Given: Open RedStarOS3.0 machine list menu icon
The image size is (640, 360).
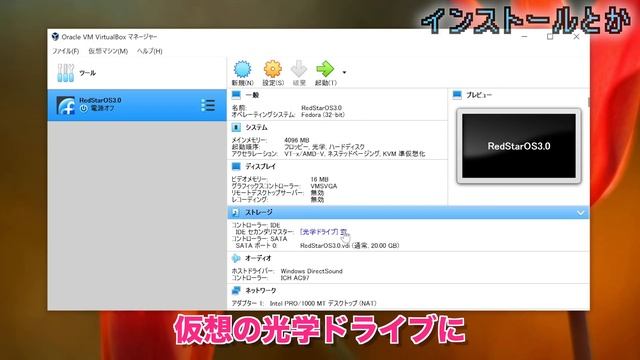Looking at the screenshot, I should point(208,105).
